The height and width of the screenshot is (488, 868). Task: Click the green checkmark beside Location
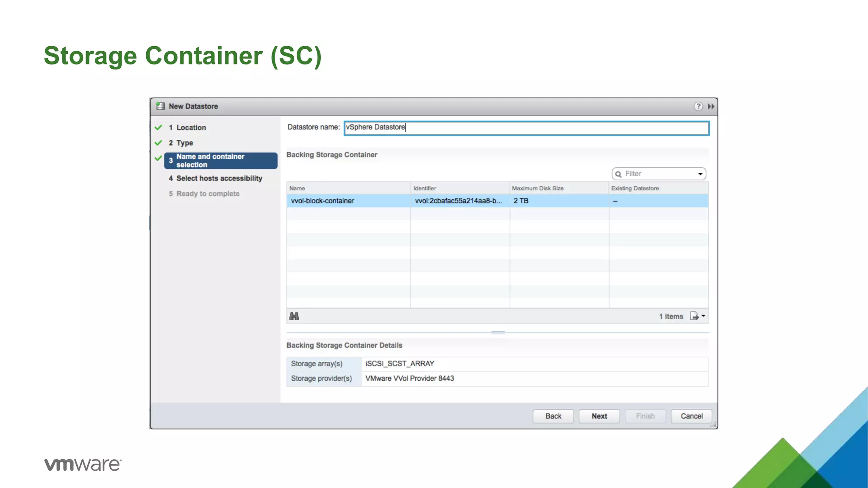(159, 128)
